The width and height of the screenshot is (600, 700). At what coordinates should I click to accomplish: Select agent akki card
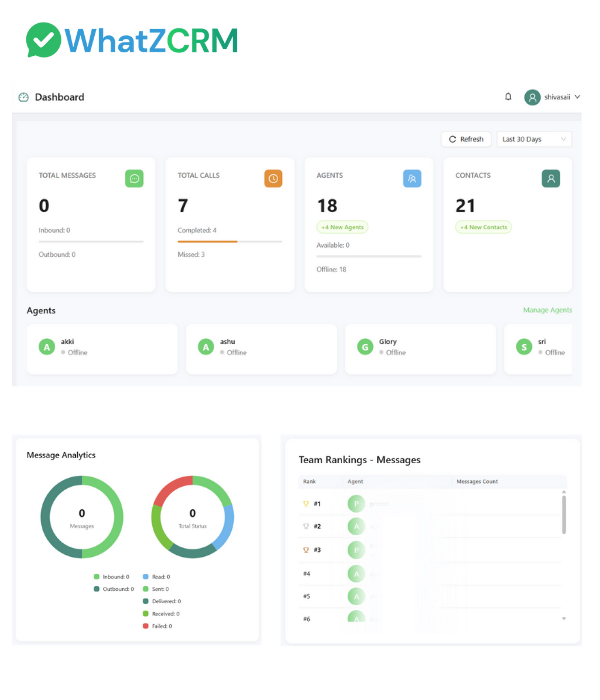coord(102,348)
